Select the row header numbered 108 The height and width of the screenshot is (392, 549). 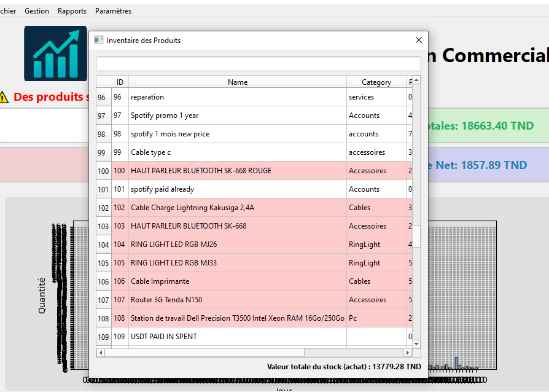point(104,318)
